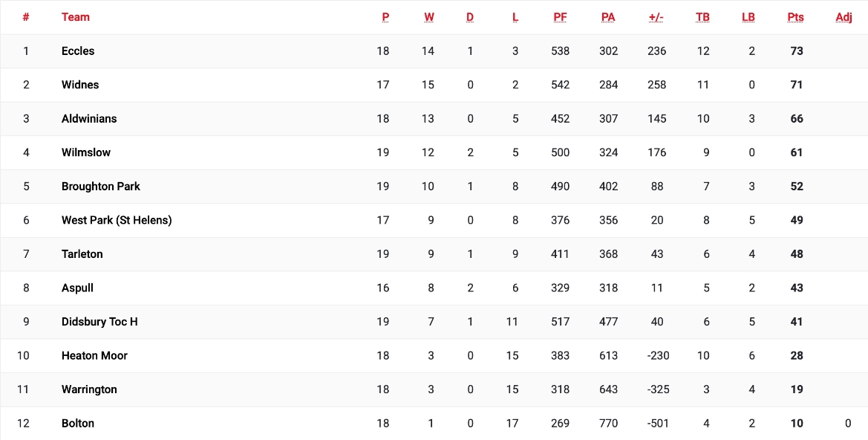The width and height of the screenshot is (868, 440).
Task: Click the L (losses) column header
Action: [x=515, y=17]
